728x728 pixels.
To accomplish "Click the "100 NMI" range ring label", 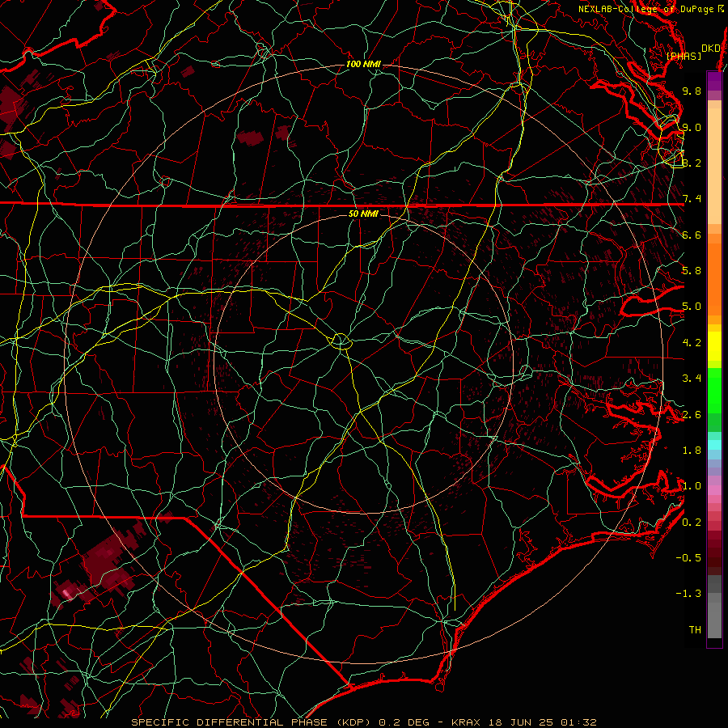I will 363,64.
